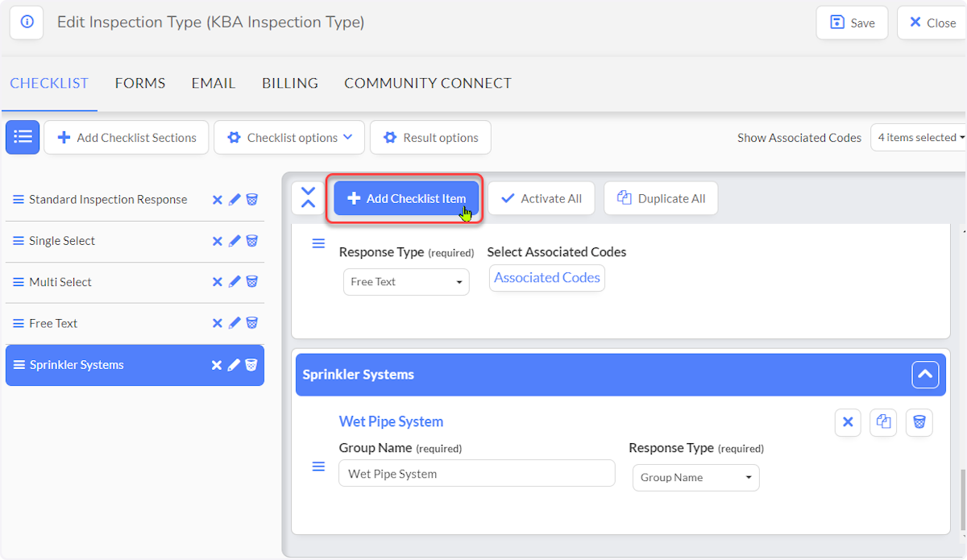Select Sprinkler Systems section in sidebar
The height and width of the screenshot is (560, 967).
click(x=77, y=365)
